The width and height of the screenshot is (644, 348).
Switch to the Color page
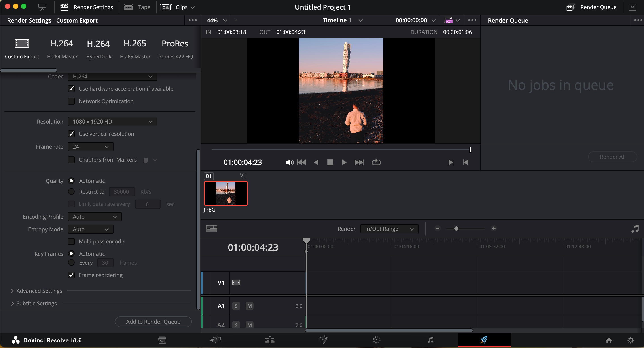[376, 340]
